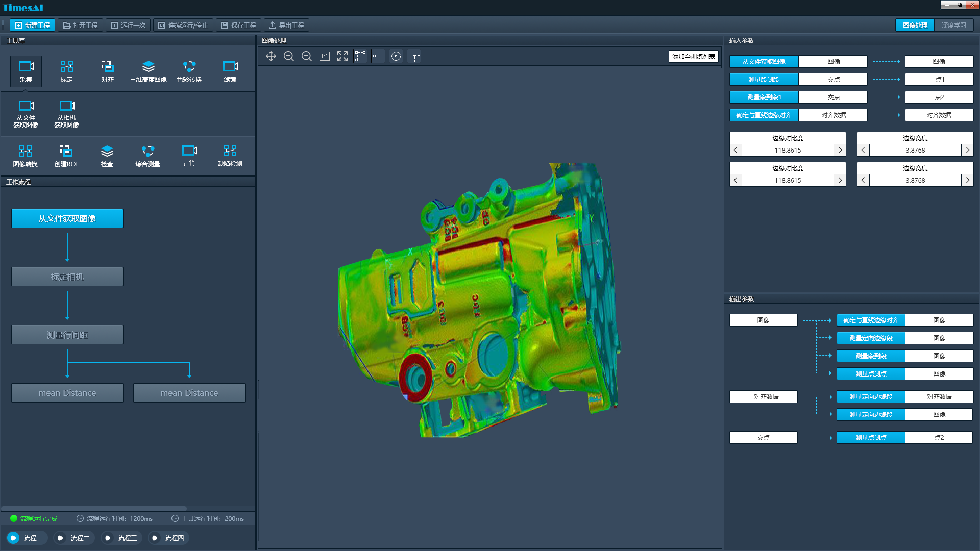Switch to 深度学习 tab

[x=953, y=25]
